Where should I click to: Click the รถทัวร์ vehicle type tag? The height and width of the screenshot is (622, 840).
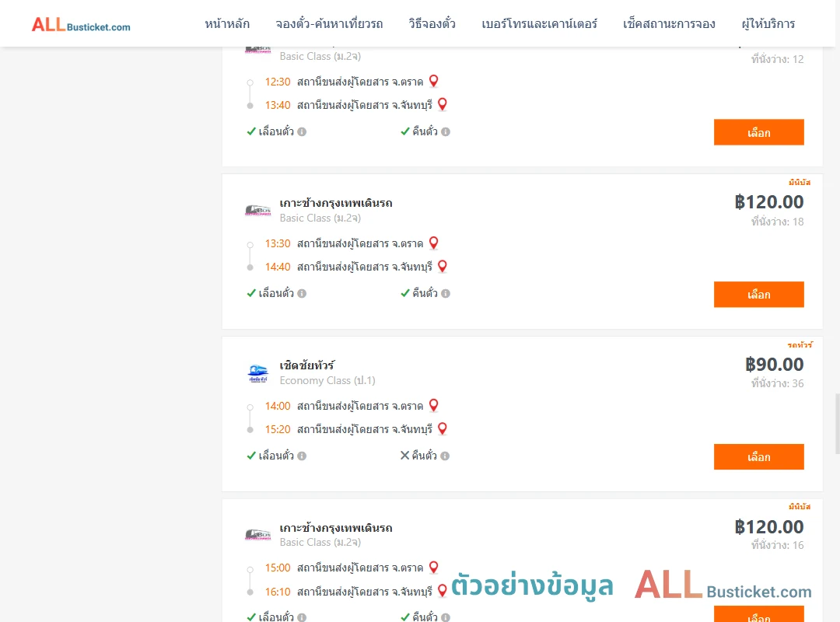tap(800, 345)
